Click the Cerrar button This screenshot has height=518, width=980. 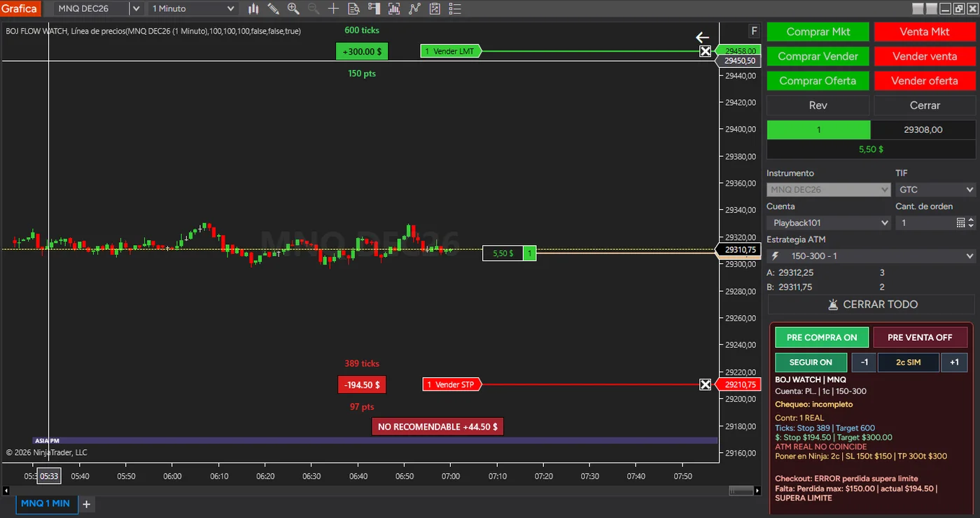925,105
